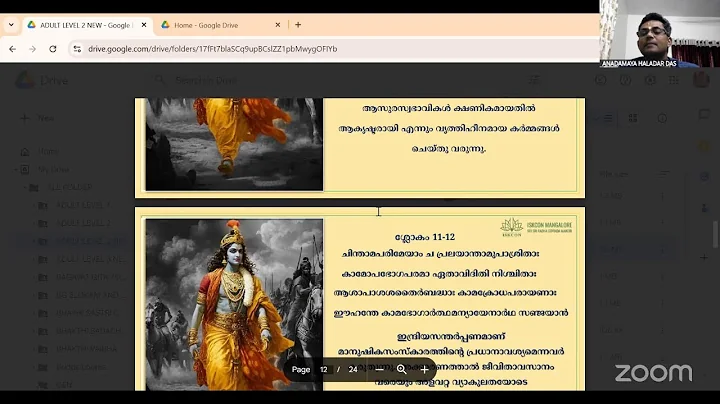The width and height of the screenshot is (720, 404).
Task: Go back to the previous page
Action: coord(12,49)
